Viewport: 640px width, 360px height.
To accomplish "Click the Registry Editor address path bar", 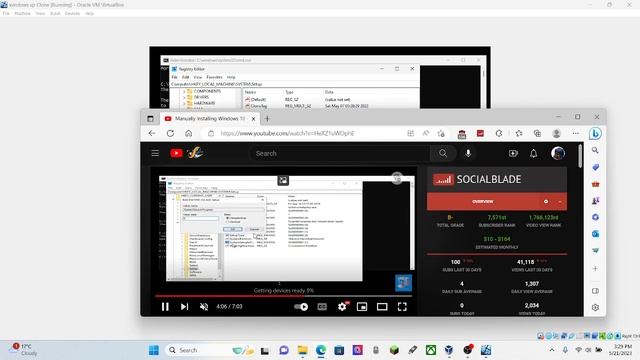I will click(x=295, y=84).
